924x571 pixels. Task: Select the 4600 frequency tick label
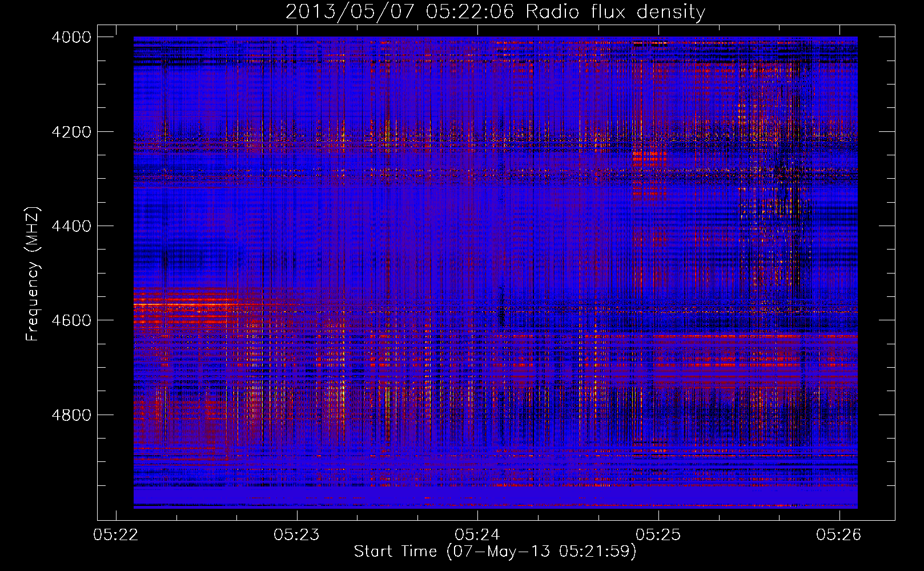[71, 320]
